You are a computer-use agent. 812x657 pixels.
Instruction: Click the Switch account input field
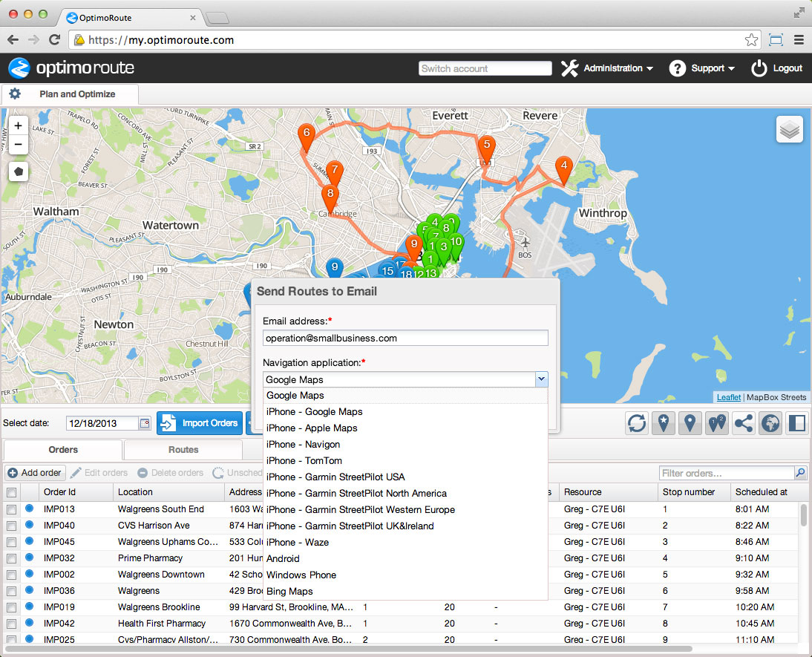pos(485,68)
